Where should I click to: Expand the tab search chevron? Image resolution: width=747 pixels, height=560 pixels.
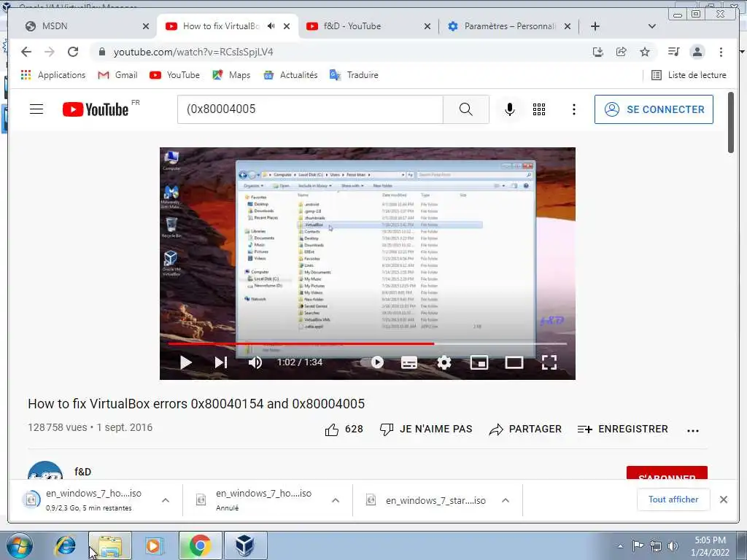click(x=652, y=26)
